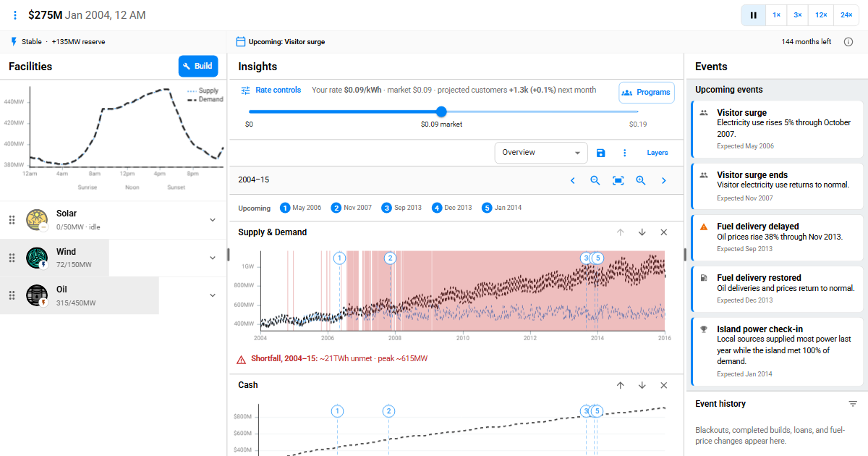Click marker 1 on Cash chart
The image size is (868, 456).
tap(337, 411)
